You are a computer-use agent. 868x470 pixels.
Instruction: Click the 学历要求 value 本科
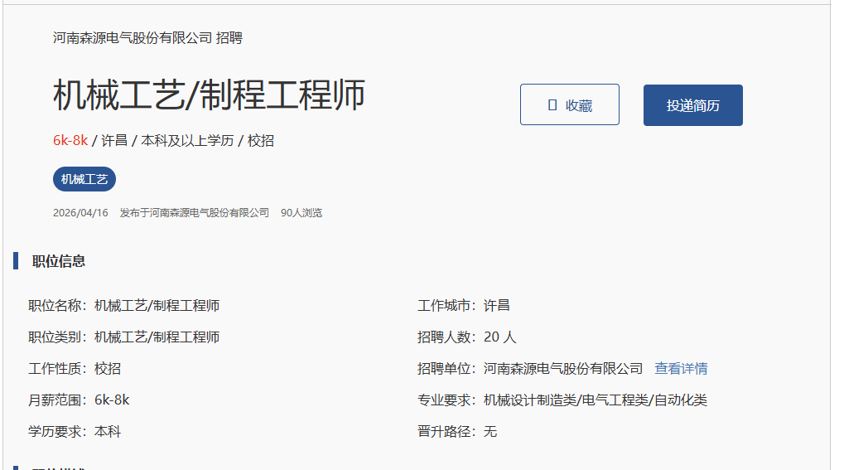pyautogui.click(x=108, y=432)
